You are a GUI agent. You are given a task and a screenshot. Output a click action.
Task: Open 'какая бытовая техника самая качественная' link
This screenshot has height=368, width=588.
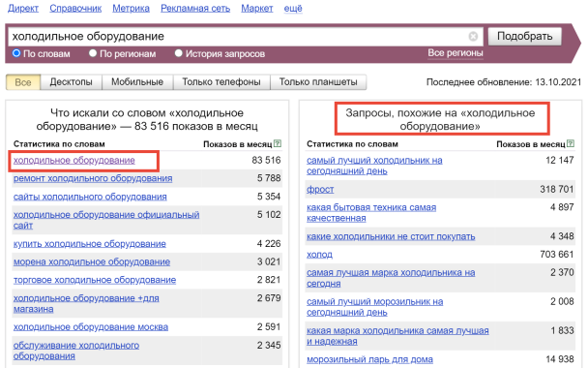click(x=371, y=212)
